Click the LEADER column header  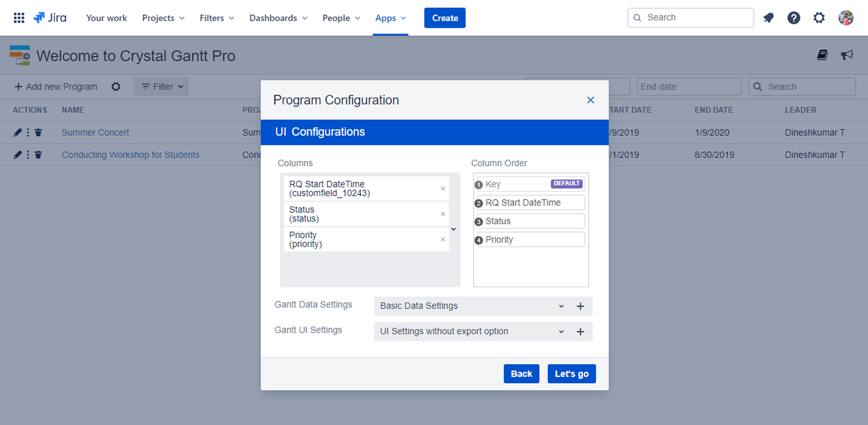pos(801,110)
